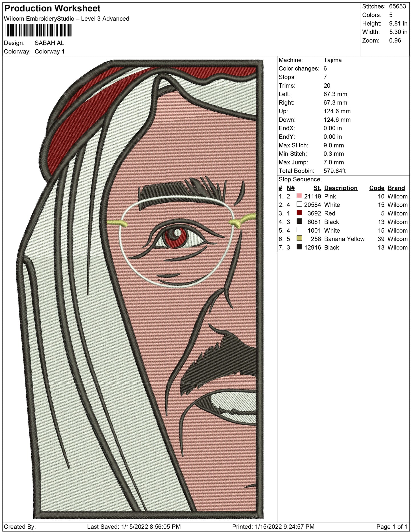Click the Total Bobbin value 579.84ft
This screenshot has width=412, height=532.
[334, 171]
